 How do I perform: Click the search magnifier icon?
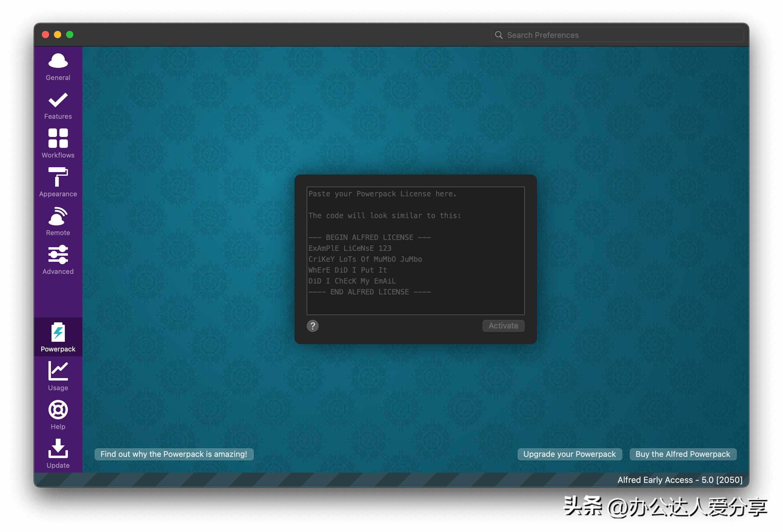tap(499, 35)
